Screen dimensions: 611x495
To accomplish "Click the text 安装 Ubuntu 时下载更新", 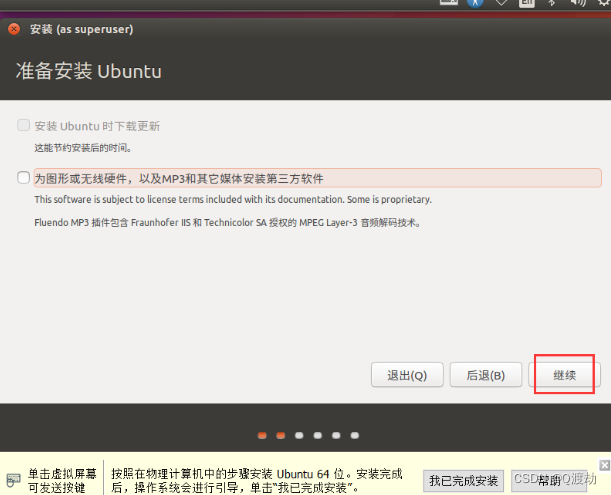I will 97,126.
